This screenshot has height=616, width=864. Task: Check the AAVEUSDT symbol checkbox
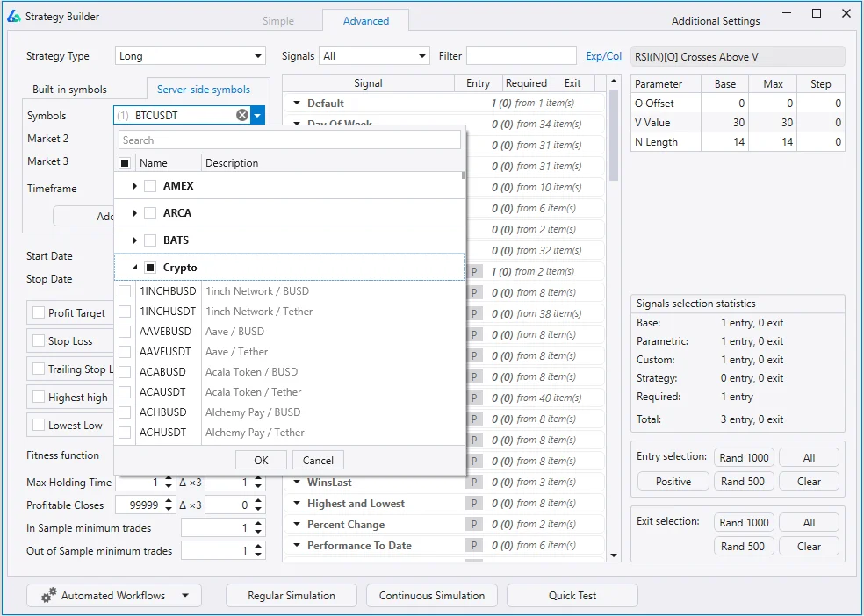pyautogui.click(x=125, y=352)
